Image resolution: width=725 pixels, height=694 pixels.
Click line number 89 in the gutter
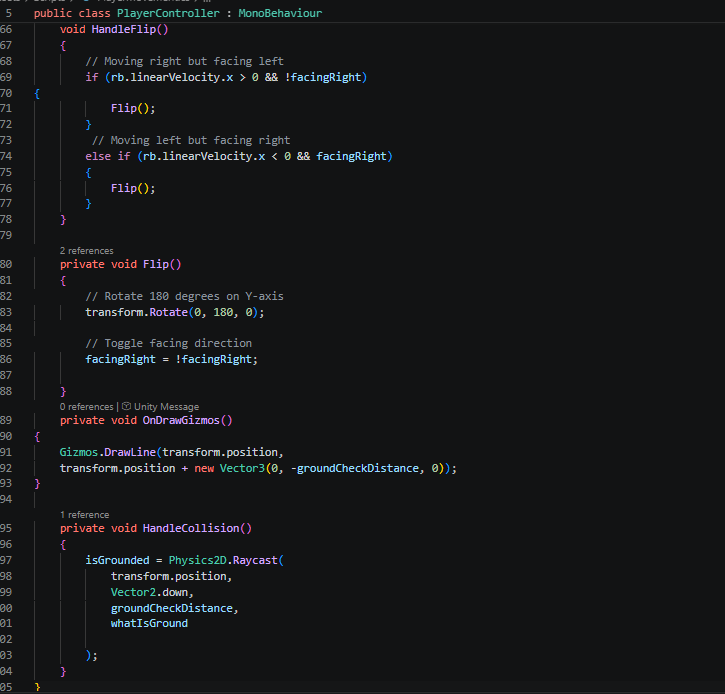coord(6,420)
